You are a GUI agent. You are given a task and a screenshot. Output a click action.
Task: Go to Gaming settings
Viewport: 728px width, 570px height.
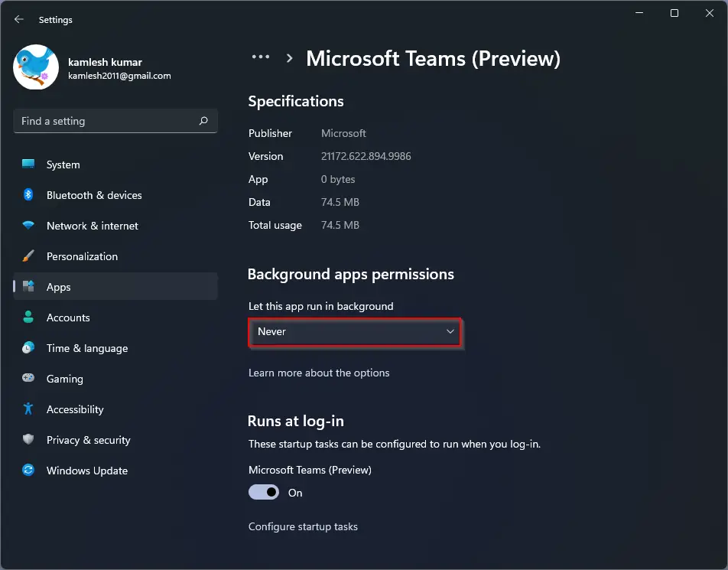click(x=115, y=379)
